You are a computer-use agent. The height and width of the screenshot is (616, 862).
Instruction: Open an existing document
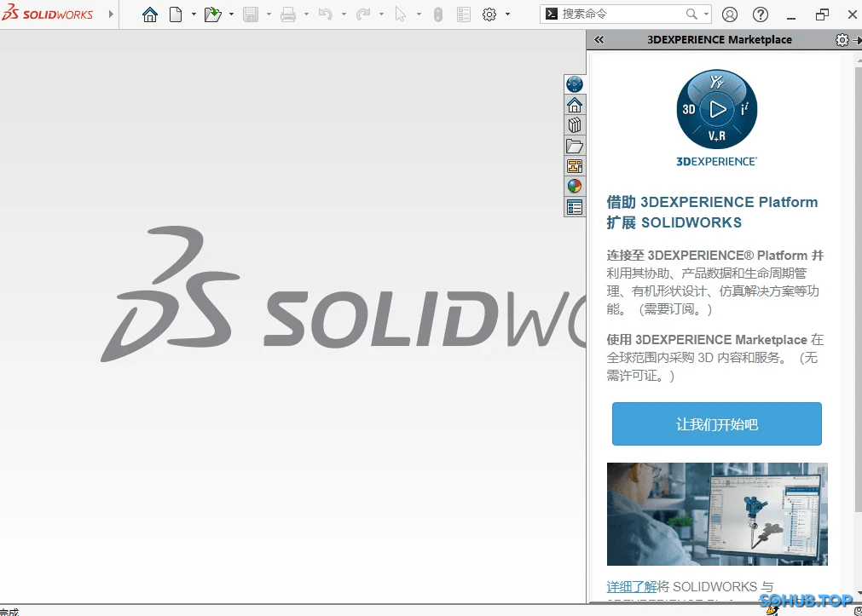[212, 14]
